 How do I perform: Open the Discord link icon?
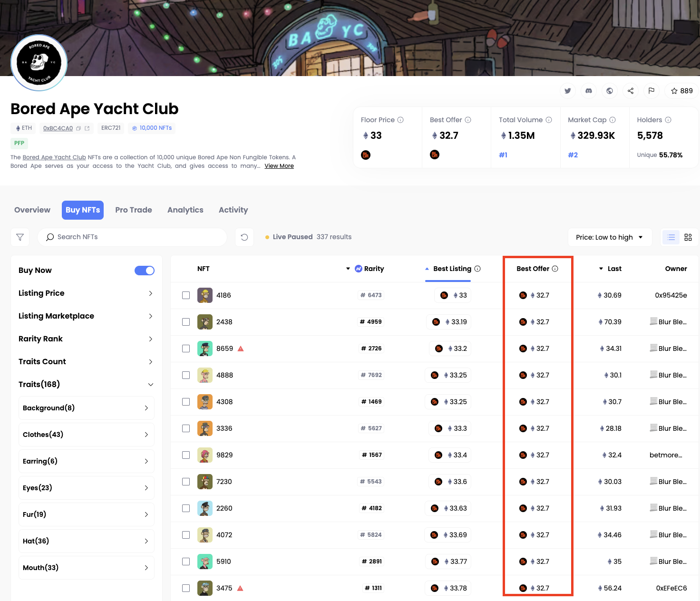(589, 91)
